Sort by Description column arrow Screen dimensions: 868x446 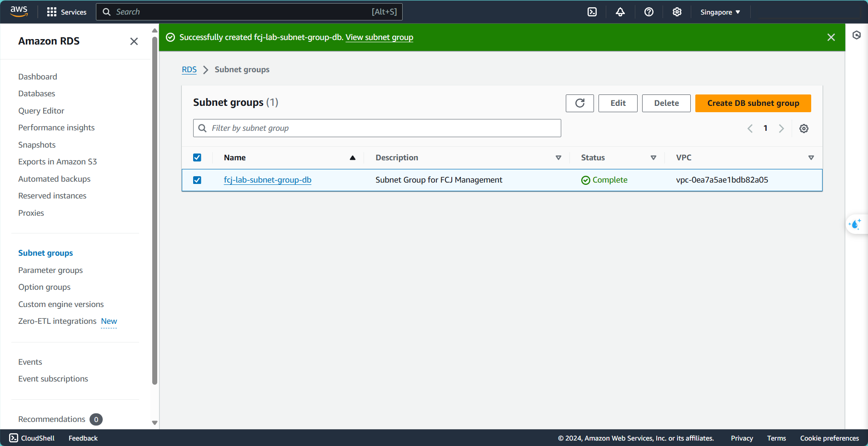[559, 158]
